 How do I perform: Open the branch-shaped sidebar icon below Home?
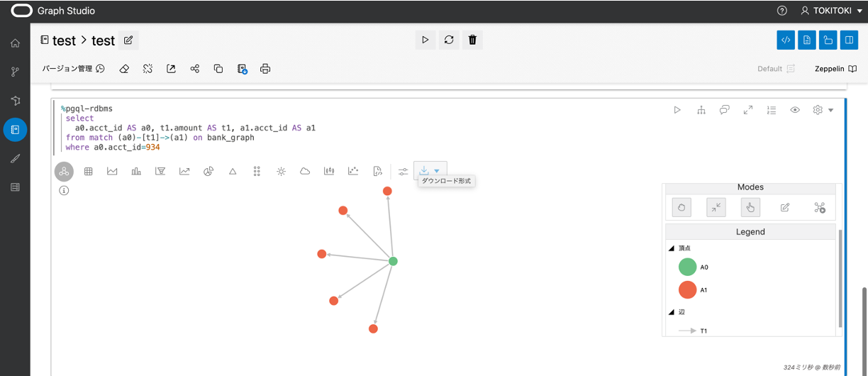coord(15,72)
